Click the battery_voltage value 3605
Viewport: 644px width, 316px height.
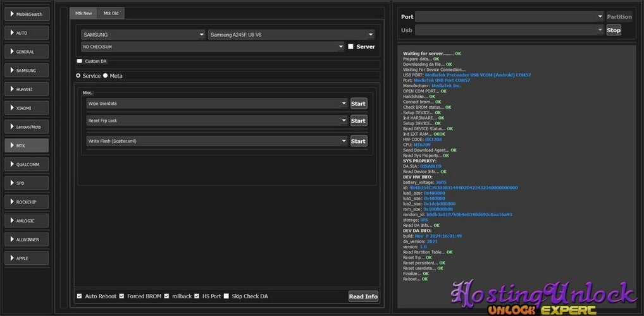(441, 182)
